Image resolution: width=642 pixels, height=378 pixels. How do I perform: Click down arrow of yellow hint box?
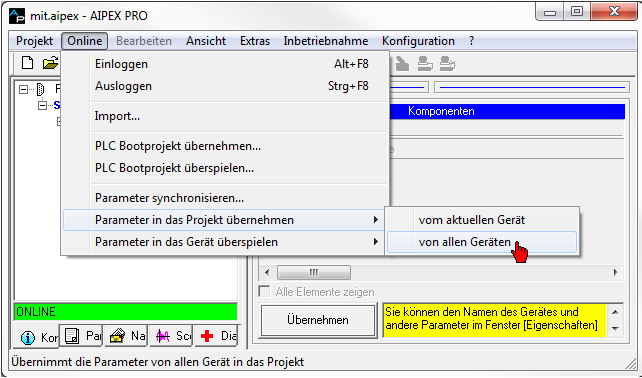click(615, 328)
